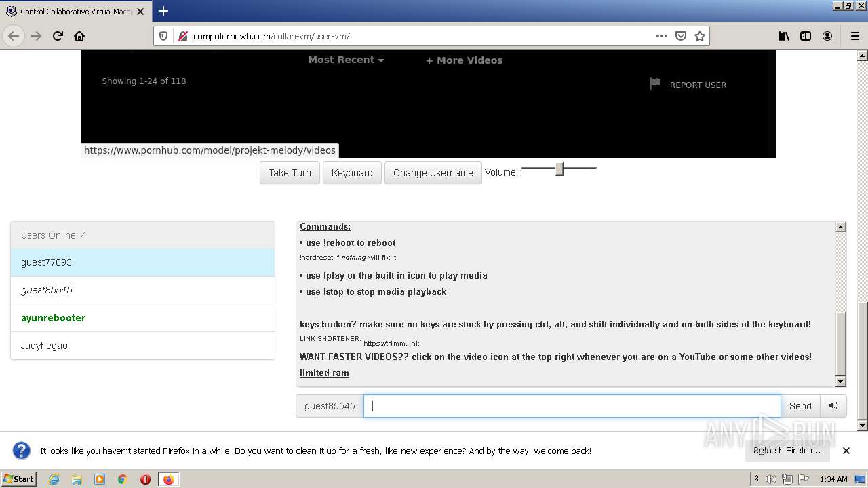
Task: Click the Change Username button
Action: [433, 173]
